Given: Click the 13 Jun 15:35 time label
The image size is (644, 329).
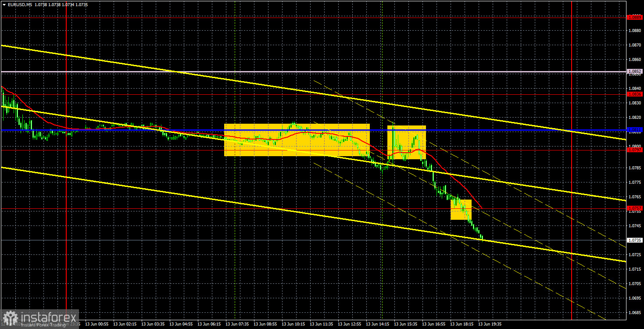Looking at the screenshot, I should (x=405, y=324).
